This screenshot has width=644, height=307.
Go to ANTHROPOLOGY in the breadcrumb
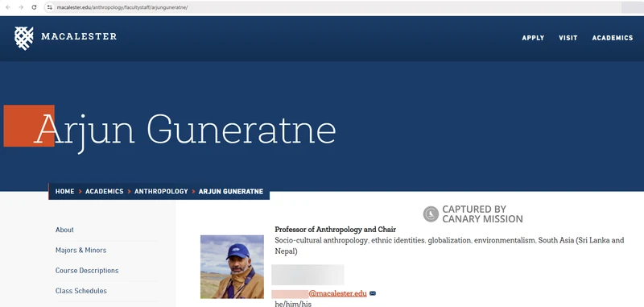161,192
